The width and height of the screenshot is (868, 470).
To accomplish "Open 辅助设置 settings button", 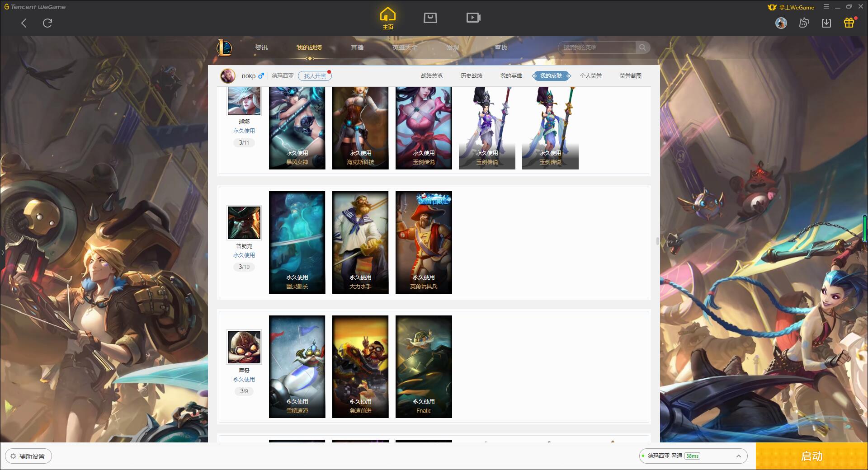I will click(x=28, y=456).
